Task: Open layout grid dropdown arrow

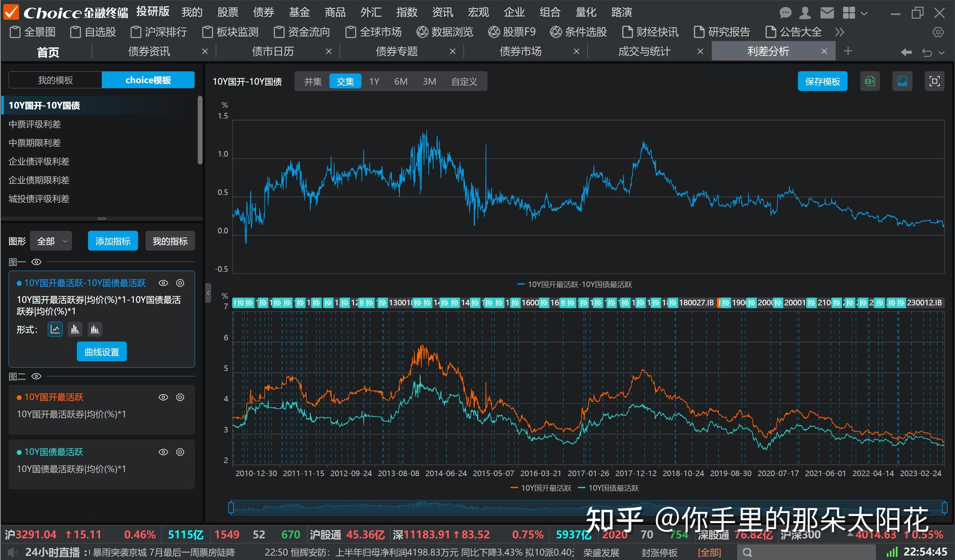Action: (x=864, y=13)
